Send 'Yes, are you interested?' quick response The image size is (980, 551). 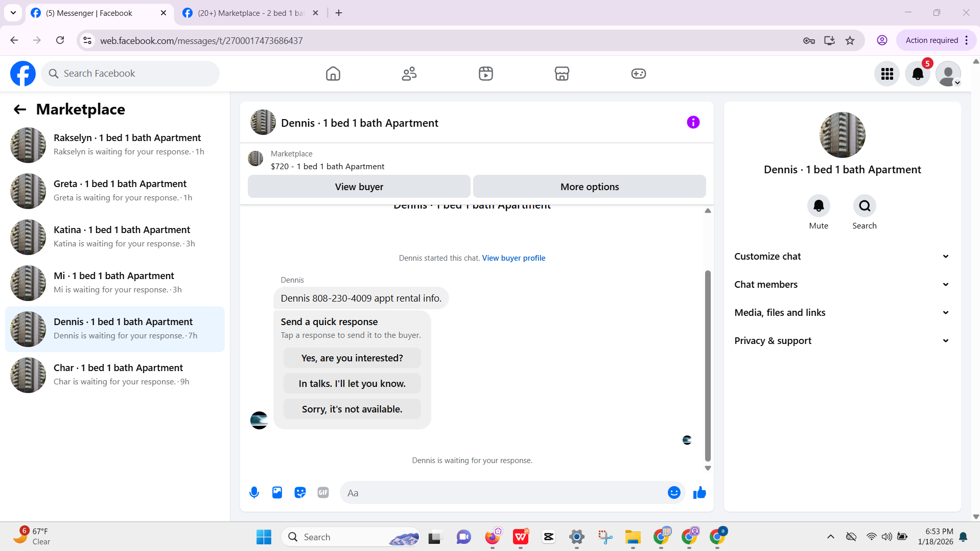pyautogui.click(x=352, y=358)
